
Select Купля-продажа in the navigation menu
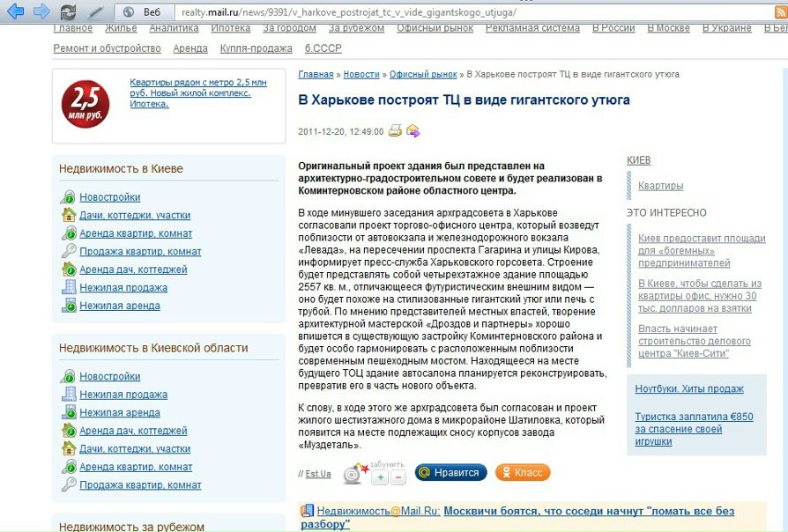[256, 49]
